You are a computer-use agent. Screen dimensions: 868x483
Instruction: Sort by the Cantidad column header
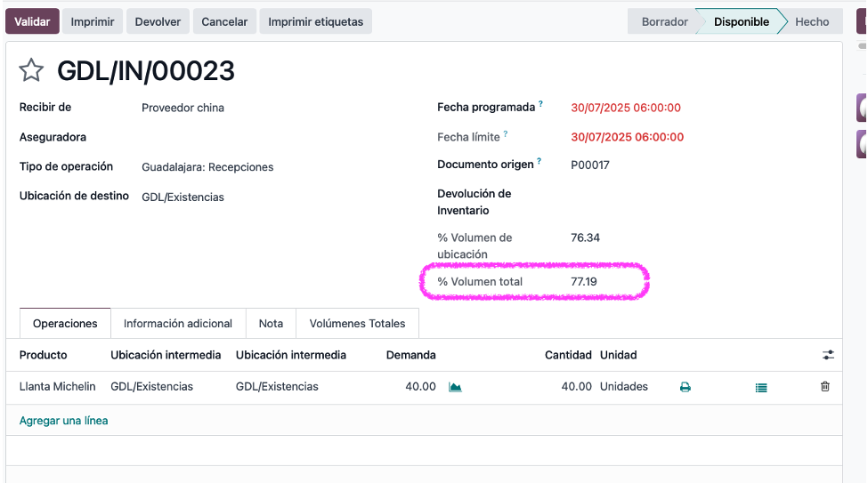click(x=568, y=355)
